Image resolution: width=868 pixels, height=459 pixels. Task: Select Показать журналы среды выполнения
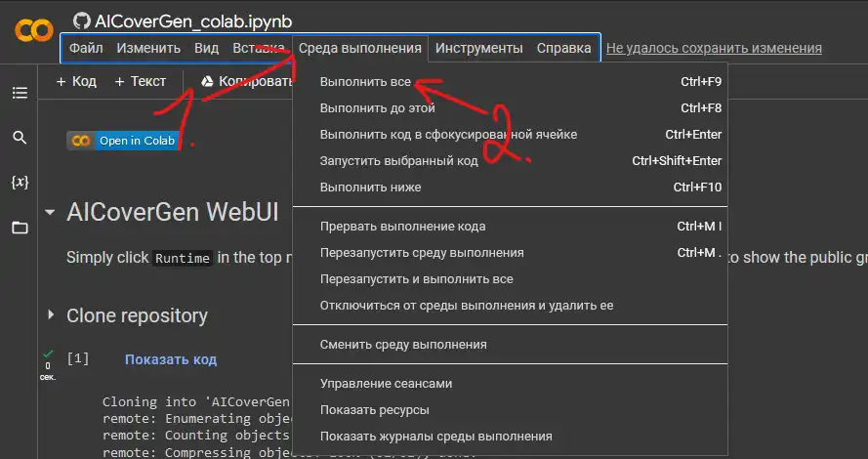(510, 437)
